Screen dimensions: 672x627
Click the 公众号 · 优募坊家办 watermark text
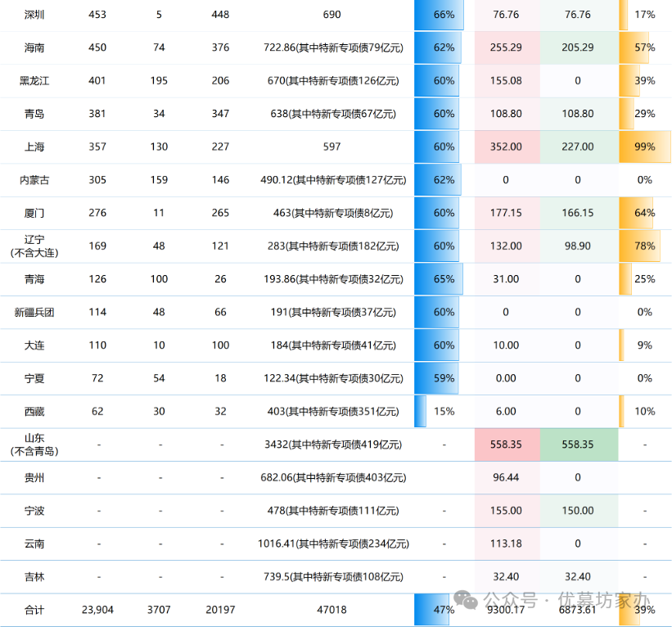[566, 600]
